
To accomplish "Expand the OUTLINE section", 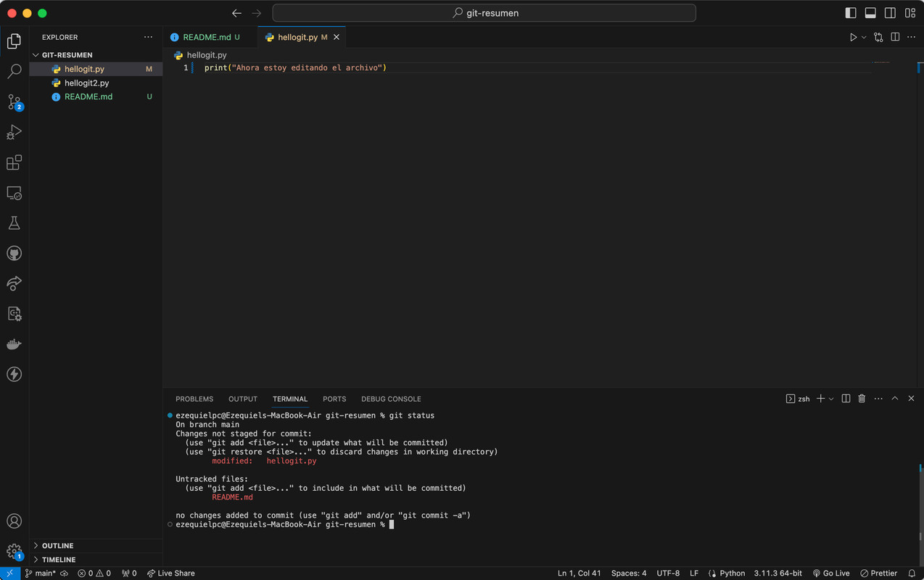I will click(96, 546).
